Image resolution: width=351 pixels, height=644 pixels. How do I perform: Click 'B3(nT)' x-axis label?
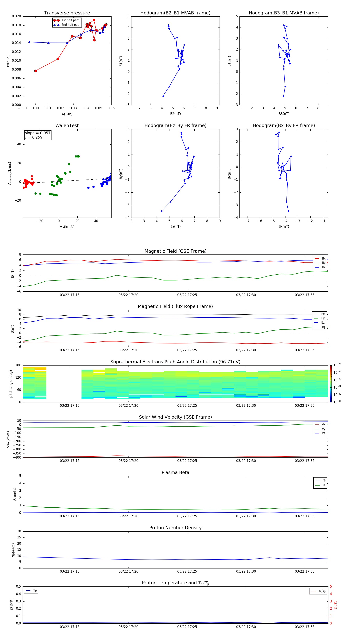(284, 114)
